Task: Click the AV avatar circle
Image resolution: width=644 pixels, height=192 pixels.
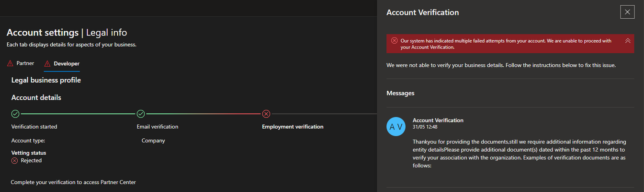Action: (396, 126)
